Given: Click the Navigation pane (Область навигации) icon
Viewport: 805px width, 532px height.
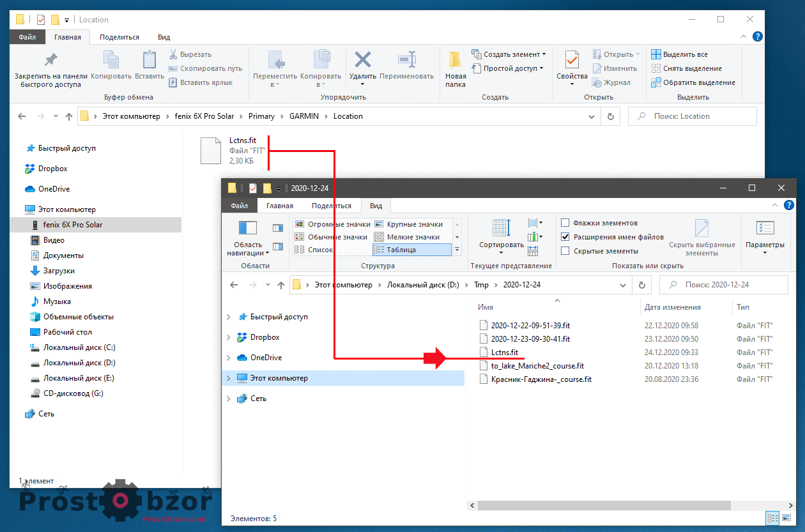Looking at the screenshot, I should click(247, 229).
